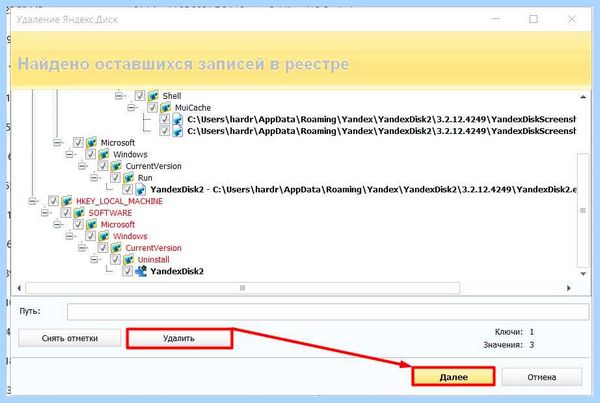The width and height of the screenshot is (600, 403).
Task: Maximize the Удаление Яндекс.Диск window
Action: point(533,19)
